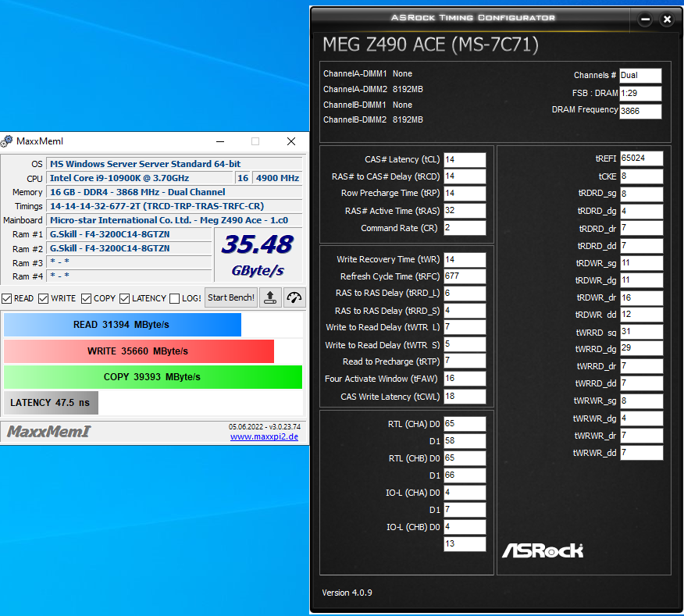Click the READ 31394 MByte/s result bar

coord(122,325)
